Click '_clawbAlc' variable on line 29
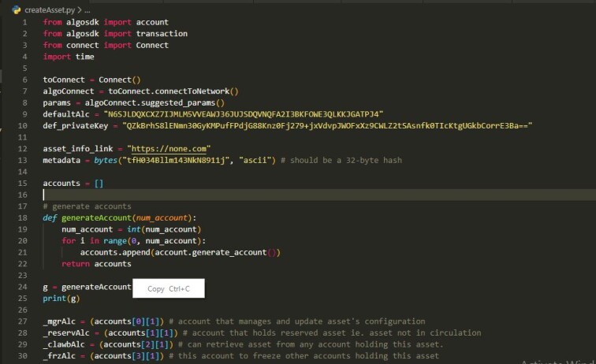 tap(64, 344)
